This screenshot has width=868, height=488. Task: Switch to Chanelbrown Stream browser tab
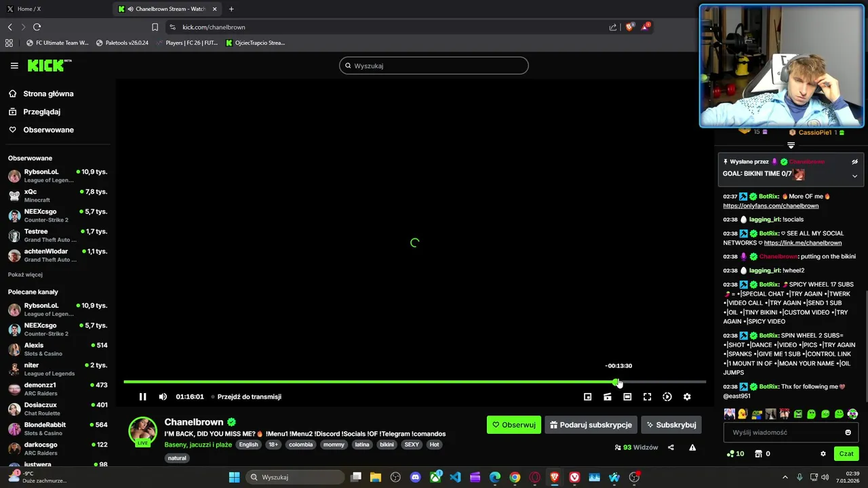click(167, 9)
